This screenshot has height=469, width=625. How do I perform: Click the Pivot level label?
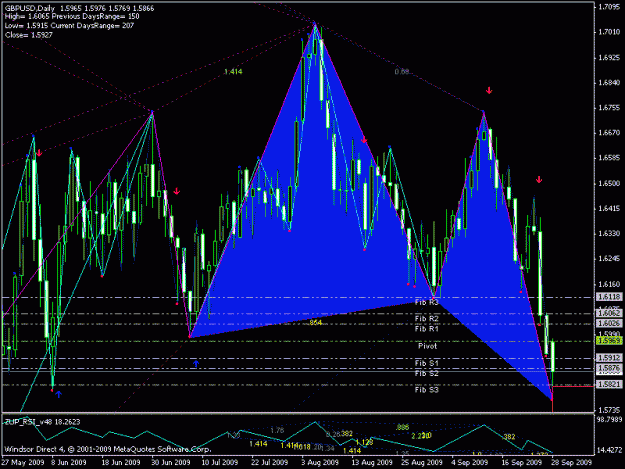427,346
